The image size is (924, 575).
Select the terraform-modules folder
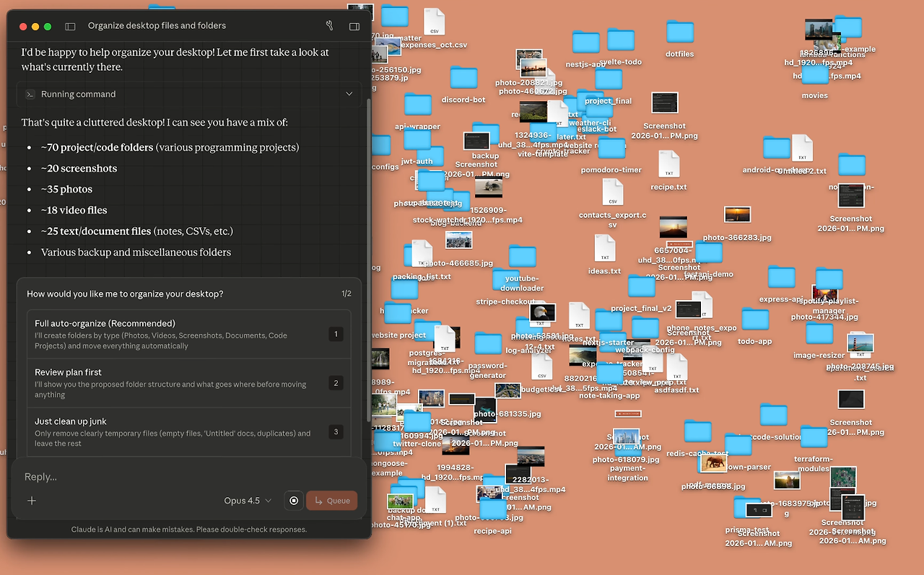814,437
